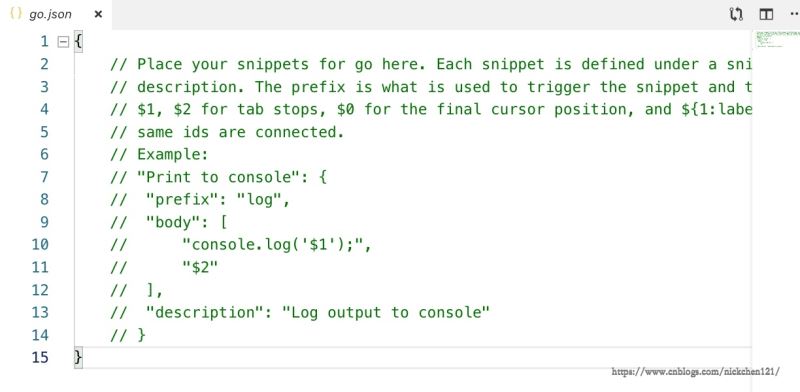
Task: Select the go.json editor tab
Action: coord(56,14)
